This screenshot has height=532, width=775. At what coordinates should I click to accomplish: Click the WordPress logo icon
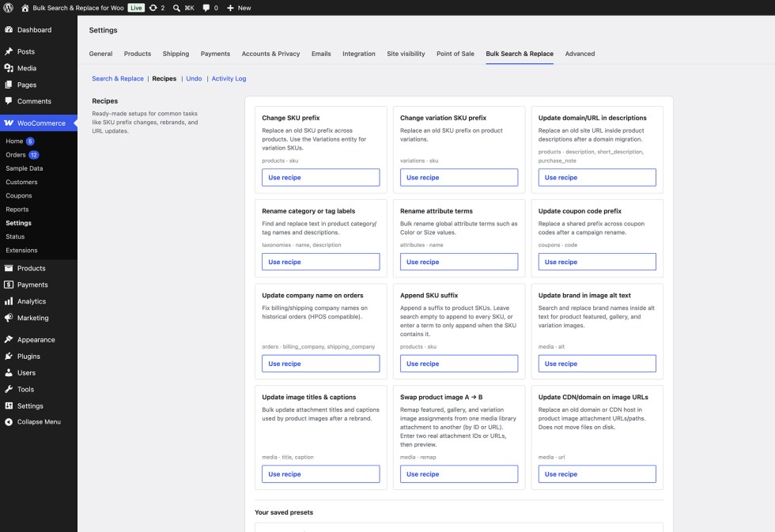8,7
